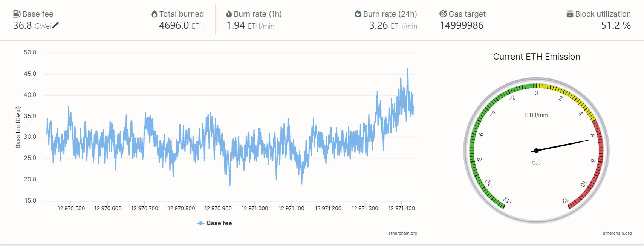Click the 36.8 GWei base fee value
This screenshot has height=246, width=644.
point(22,25)
